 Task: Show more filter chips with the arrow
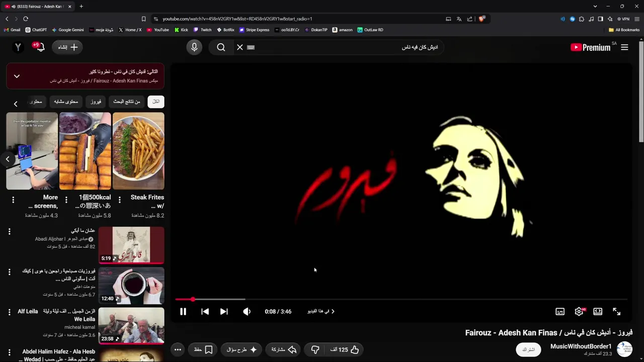tap(16, 104)
